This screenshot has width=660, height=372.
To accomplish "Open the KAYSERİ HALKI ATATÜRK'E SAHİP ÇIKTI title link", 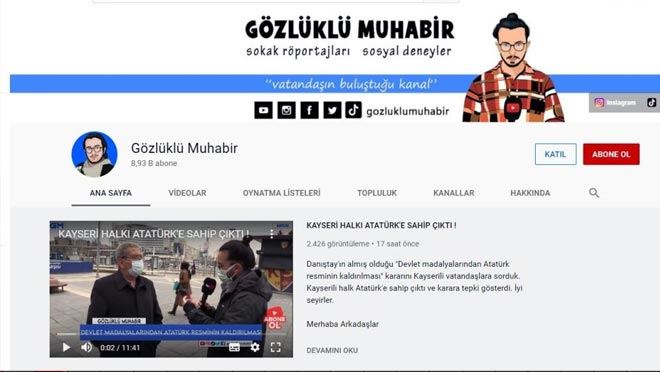I will 381,226.
